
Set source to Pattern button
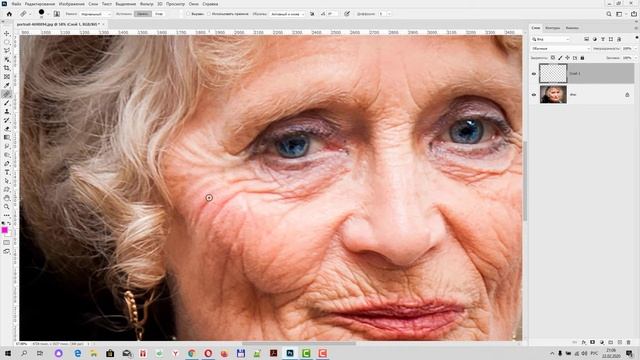[159, 14]
